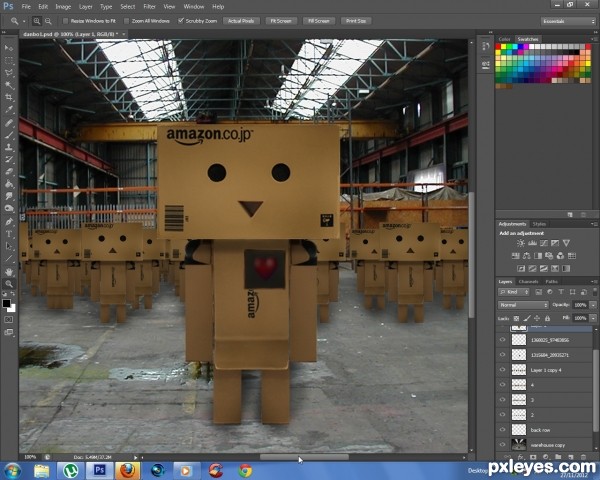Open the Essentials workspace dropdown

tap(568, 21)
